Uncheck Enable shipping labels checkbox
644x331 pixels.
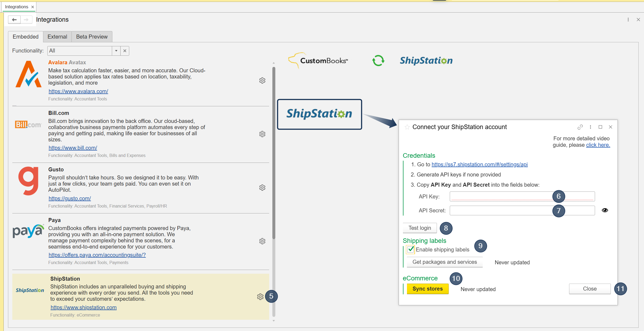tap(410, 249)
